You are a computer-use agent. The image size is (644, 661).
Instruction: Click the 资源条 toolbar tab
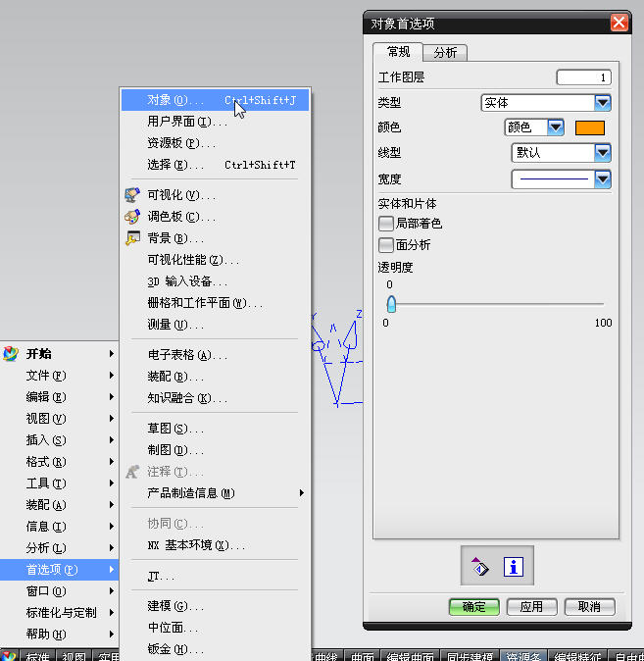pos(523,656)
